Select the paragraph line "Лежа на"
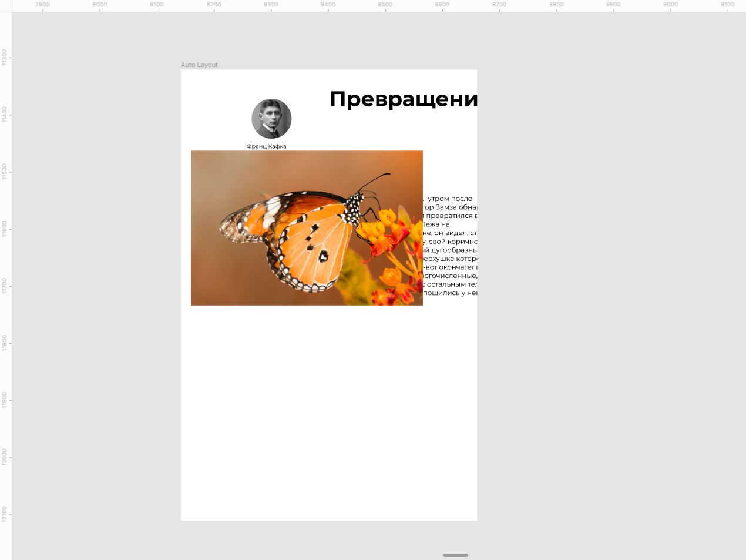746x560 pixels. [x=436, y=224]
